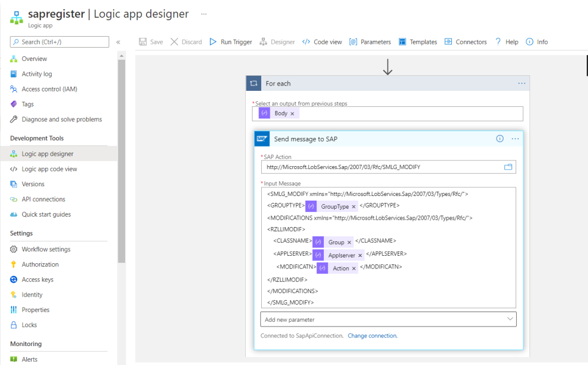The image size is (588, 365).
Task: Click the sidebar scrollbar up arrow
Action: [x=122, y=56]
